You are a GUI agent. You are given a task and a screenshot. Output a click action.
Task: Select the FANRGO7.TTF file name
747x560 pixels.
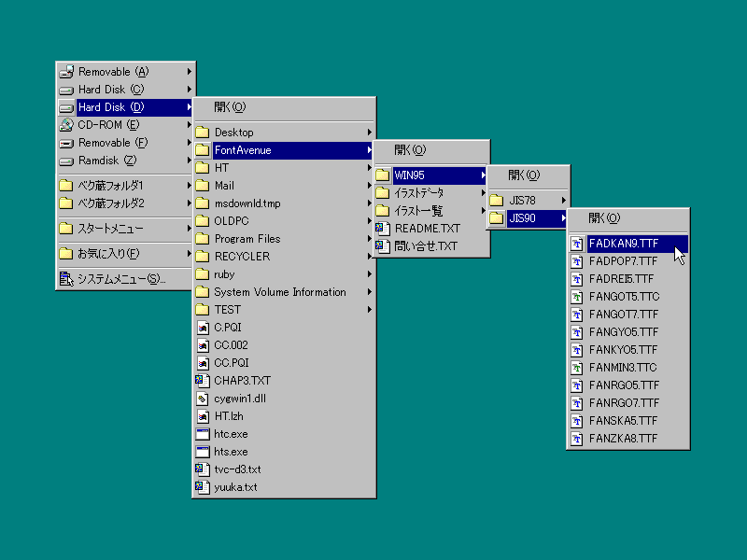624,403
